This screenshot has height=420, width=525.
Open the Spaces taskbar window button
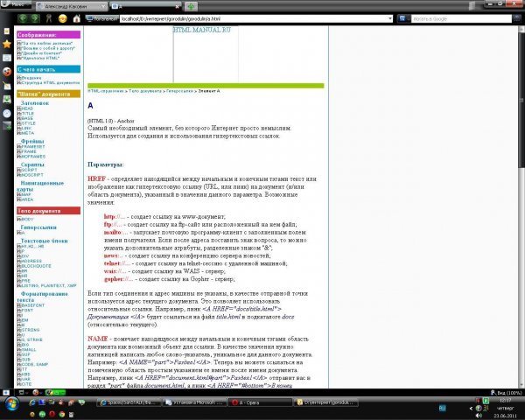(x=129, y=402)
